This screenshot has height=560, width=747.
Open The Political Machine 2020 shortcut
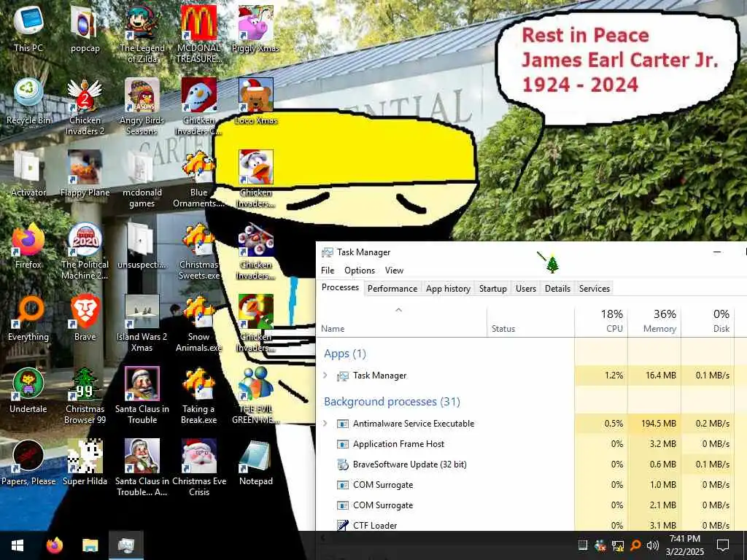(x=85, y=251)
